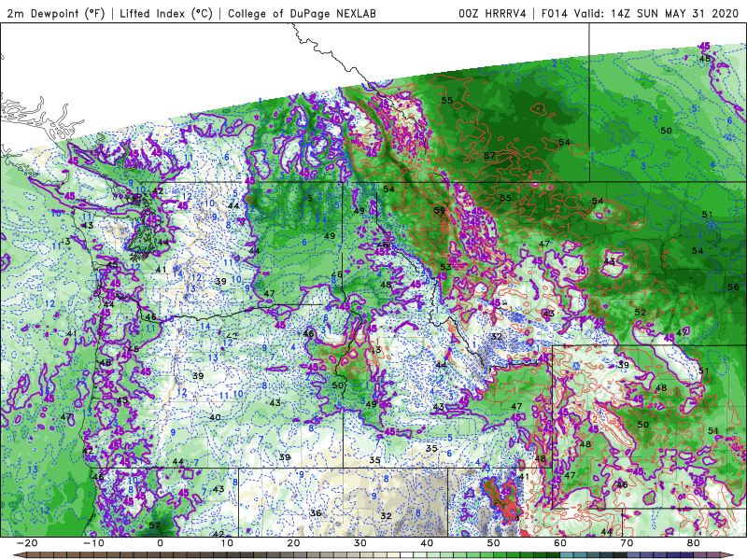Click the black '52' dewpoint value on map

(640, 313)
